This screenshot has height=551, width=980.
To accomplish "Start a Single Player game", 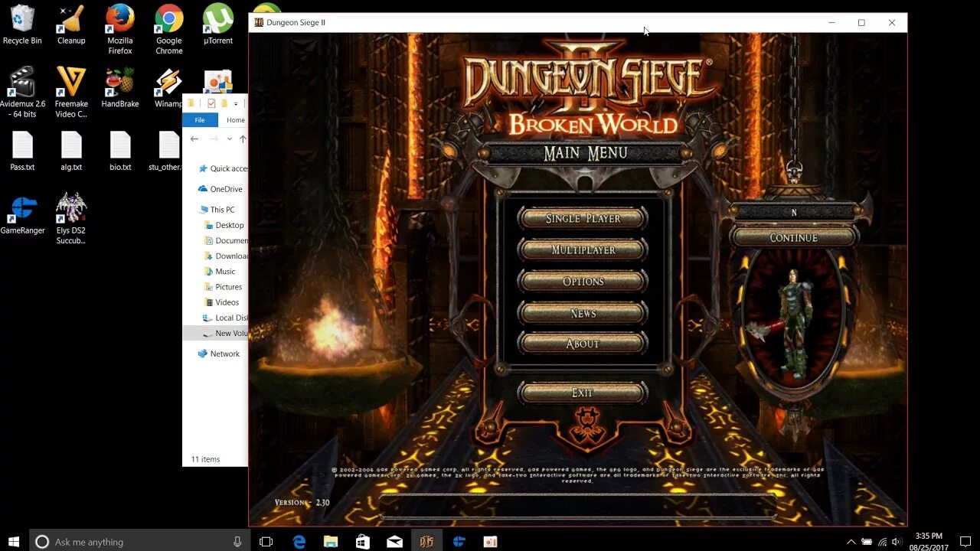I will point(583,218).
